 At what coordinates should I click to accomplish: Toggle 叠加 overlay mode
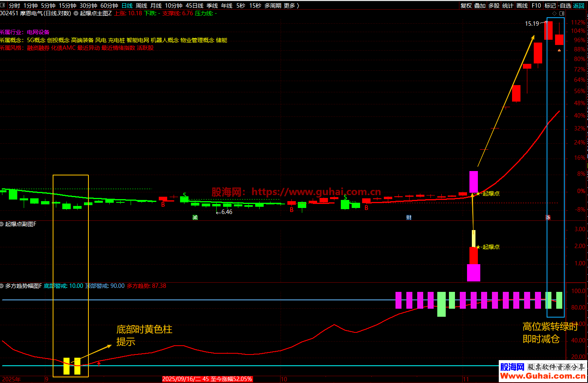point(479,6)
